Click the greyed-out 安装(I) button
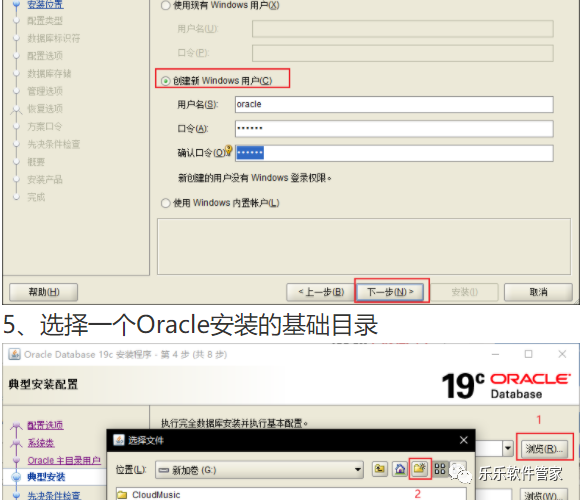 [x=464, y=292]
